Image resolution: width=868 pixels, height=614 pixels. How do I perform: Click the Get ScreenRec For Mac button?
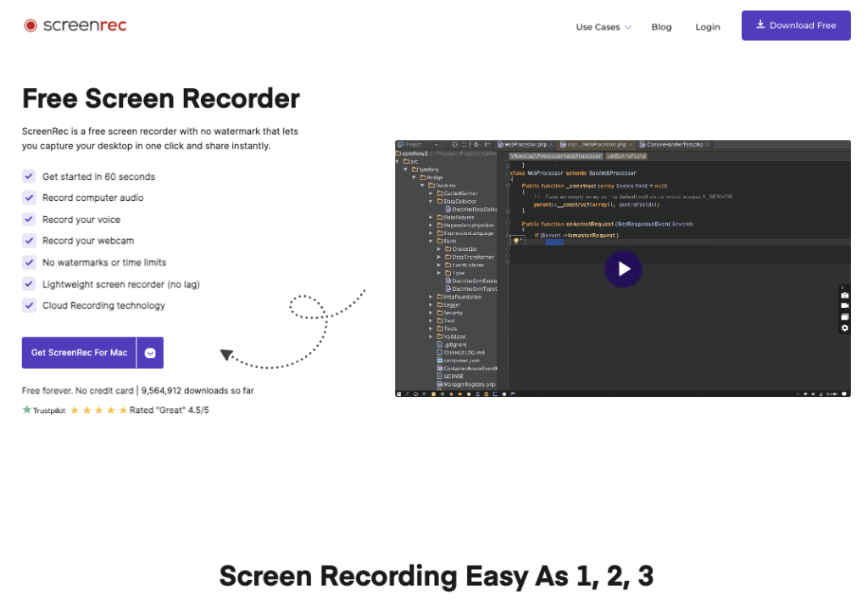tap(80, 353)
